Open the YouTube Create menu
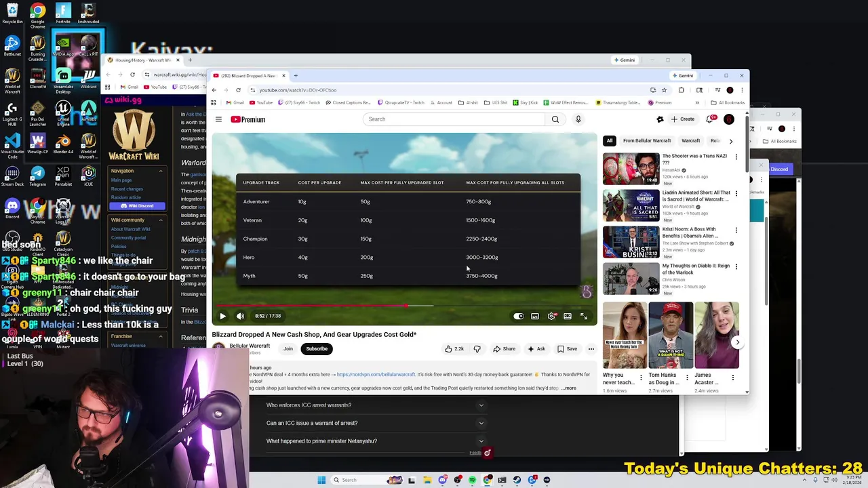 pos(683,119)
